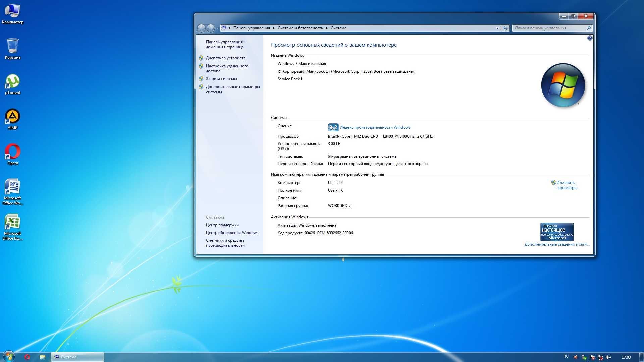
Task: Open Центр поддержки link
Action: [222, 225]
